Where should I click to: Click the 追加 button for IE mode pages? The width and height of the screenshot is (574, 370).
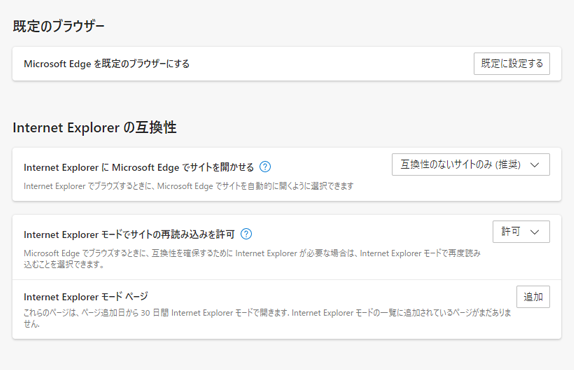point(533,297)
